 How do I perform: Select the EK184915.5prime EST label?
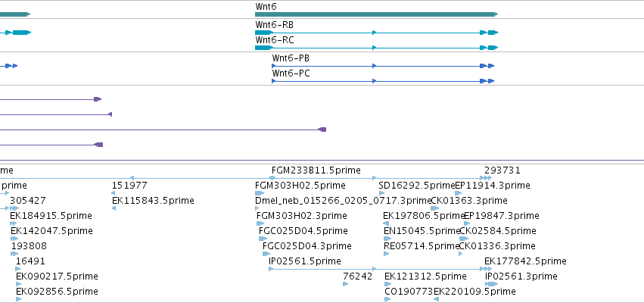(x=51, y=216)
